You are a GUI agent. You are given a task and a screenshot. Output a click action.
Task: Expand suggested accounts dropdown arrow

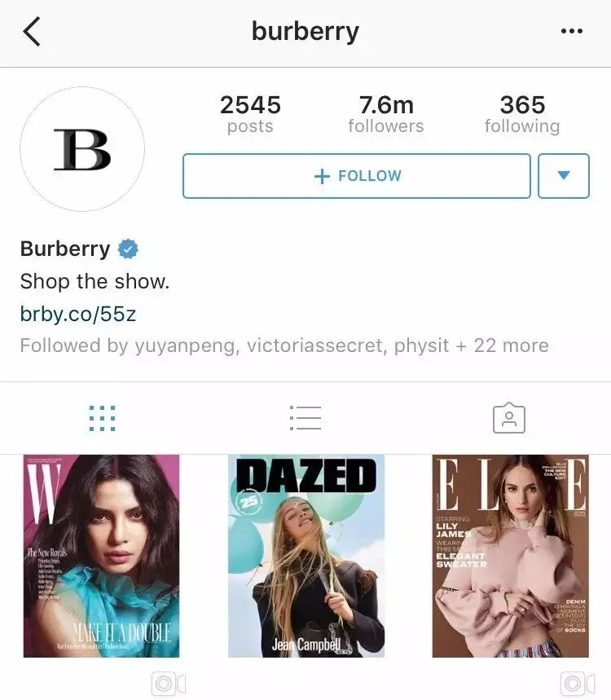pyautogui.click(x=564, y=176)
